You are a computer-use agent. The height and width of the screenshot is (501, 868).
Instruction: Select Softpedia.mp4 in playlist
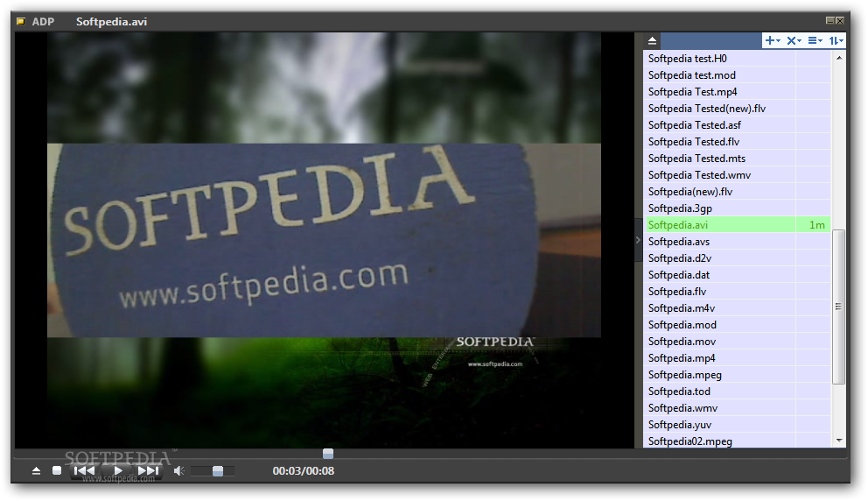[736, 357]
